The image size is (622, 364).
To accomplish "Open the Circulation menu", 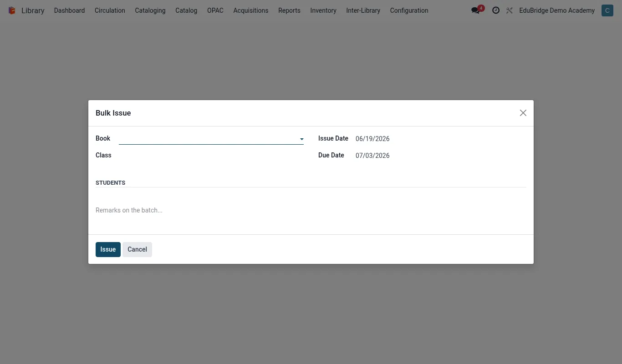I will (110, 10).
